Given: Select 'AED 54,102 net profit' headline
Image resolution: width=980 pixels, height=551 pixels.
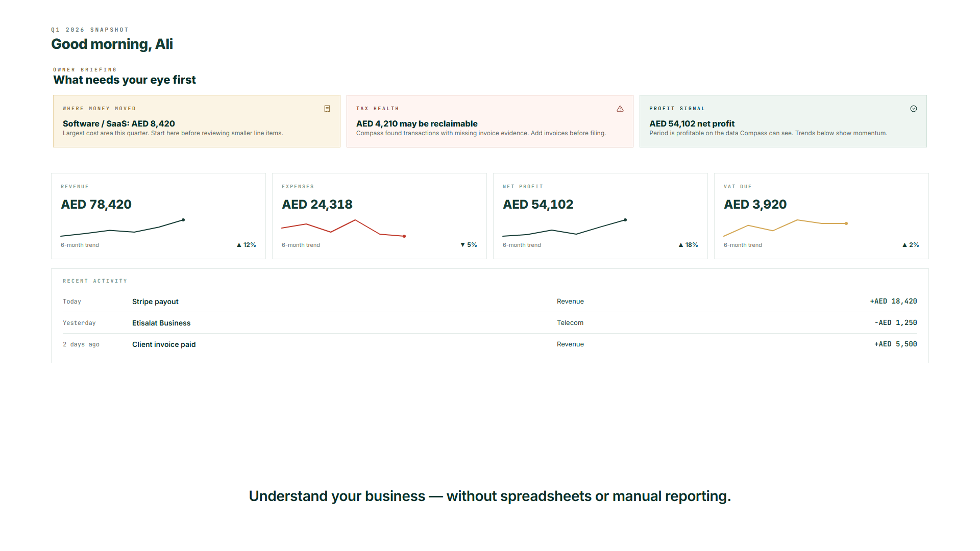Looking at the screenshot, I should (692, 123).
